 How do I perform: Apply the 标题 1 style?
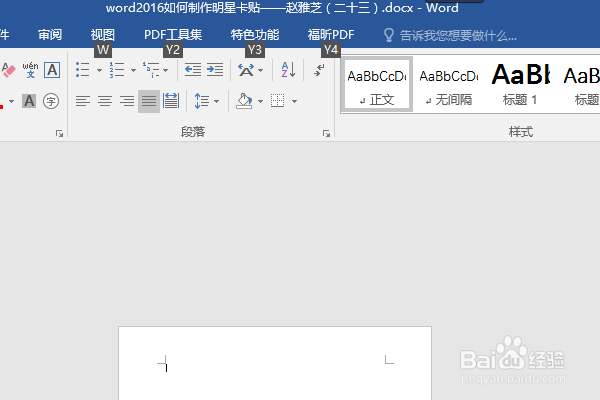click(520, 84)
